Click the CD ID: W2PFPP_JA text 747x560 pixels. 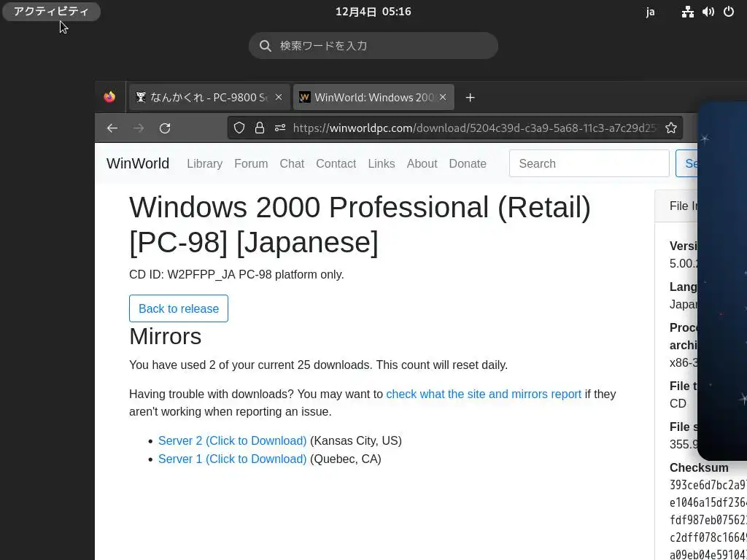(236, 275)
